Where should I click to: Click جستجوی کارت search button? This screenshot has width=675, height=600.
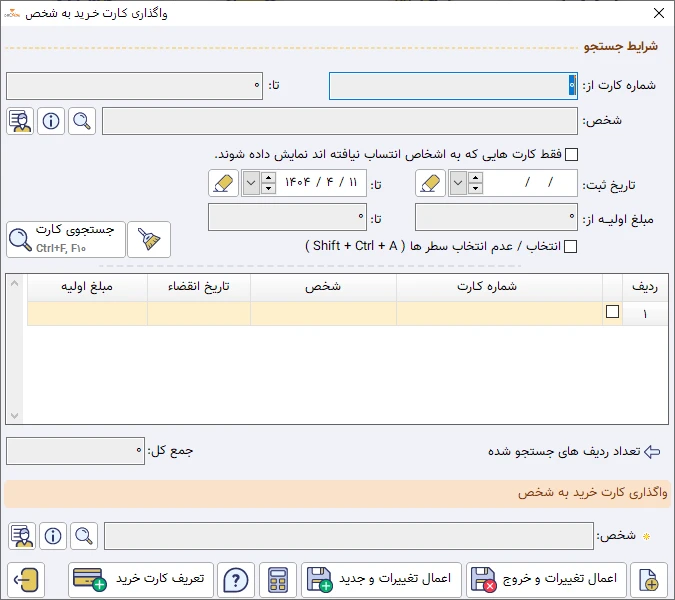(66, 240)
